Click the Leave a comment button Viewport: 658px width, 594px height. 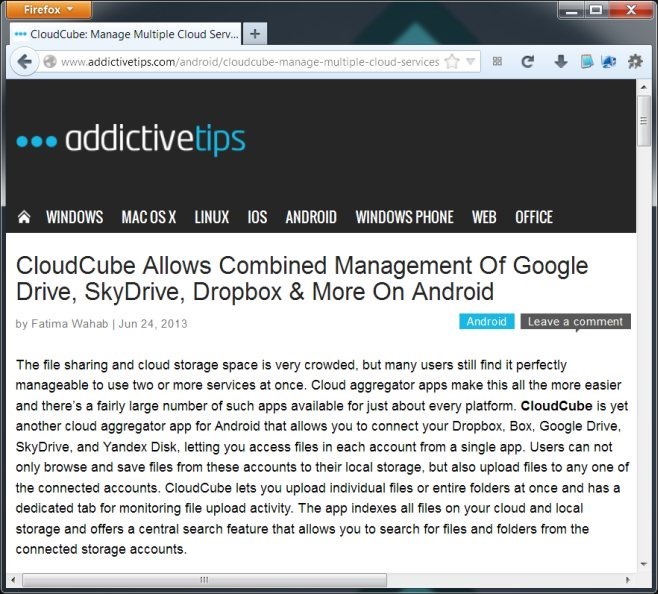pyautogui.click(x=575, y=322)
